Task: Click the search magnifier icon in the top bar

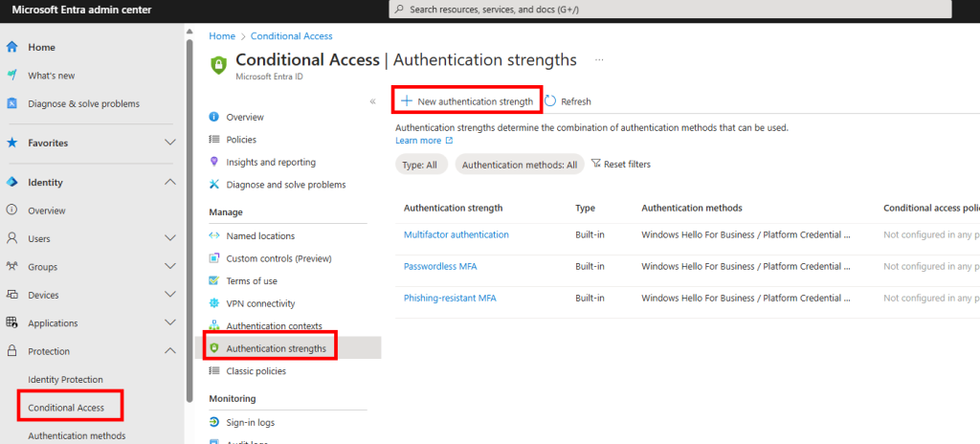Action: click(399, 10)
